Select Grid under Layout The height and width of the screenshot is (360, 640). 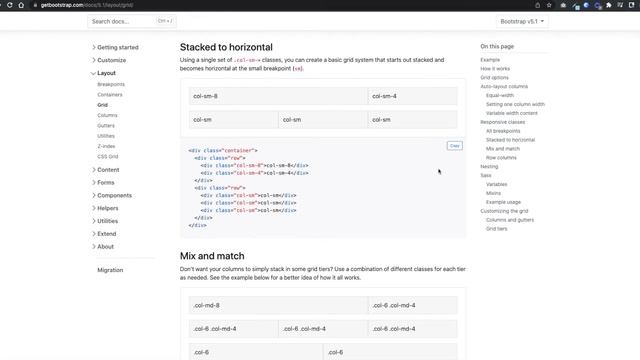click(102, 105)
